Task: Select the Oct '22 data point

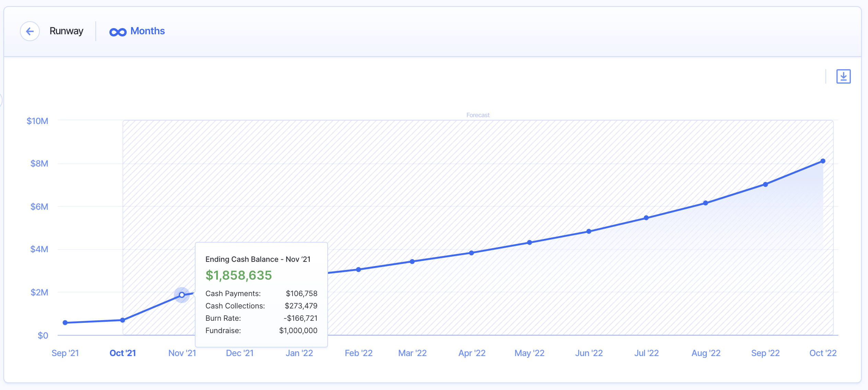Action: [x=823, y=161]
